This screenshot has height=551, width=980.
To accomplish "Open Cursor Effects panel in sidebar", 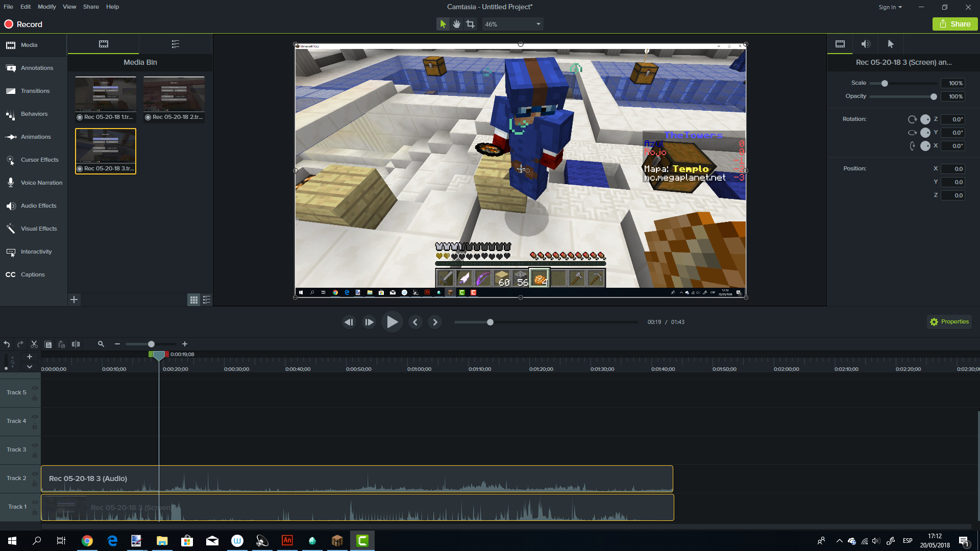I will pos(33,160).
